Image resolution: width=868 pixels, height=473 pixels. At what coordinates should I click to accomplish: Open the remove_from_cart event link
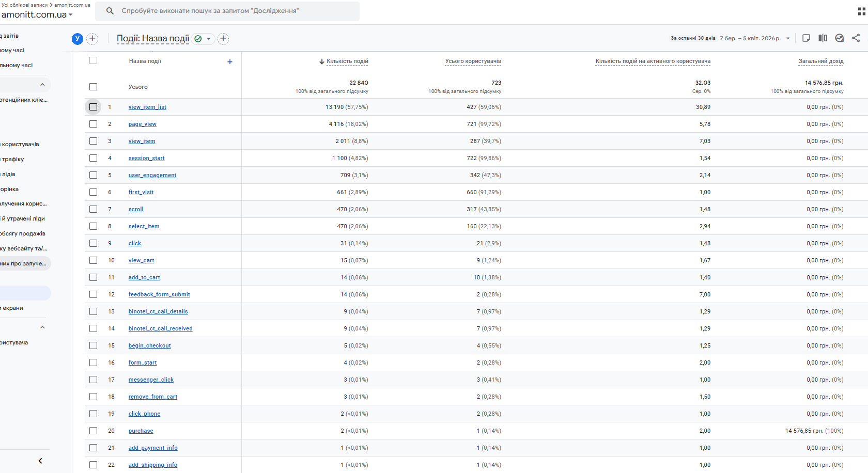click(x=153, y=397)
